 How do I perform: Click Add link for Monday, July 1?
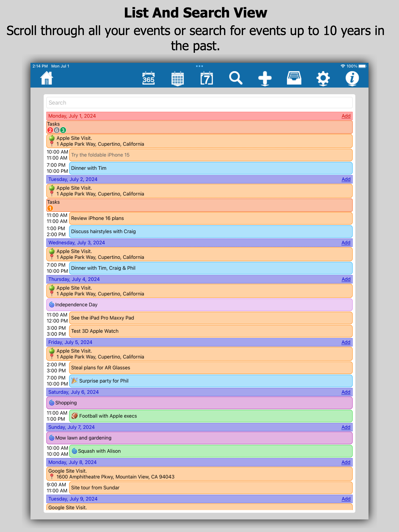pos(346,116)
